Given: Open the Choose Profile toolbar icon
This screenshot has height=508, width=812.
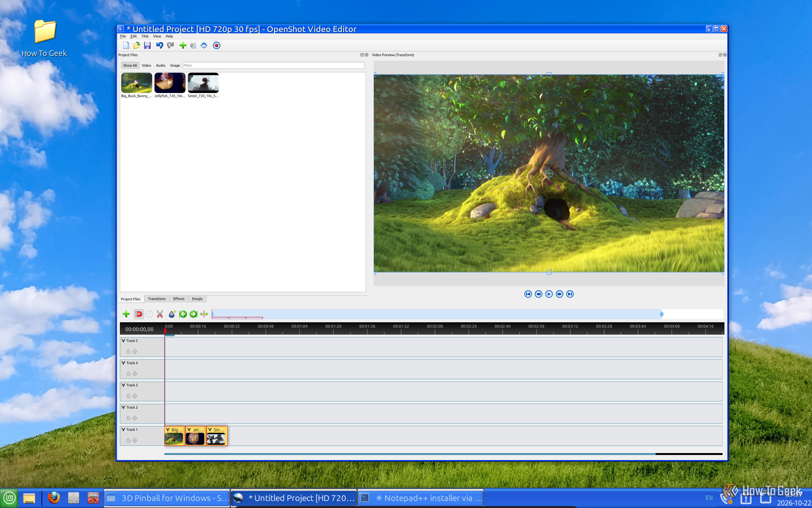Looking at the screenshot, I should (x=193, y=45).
